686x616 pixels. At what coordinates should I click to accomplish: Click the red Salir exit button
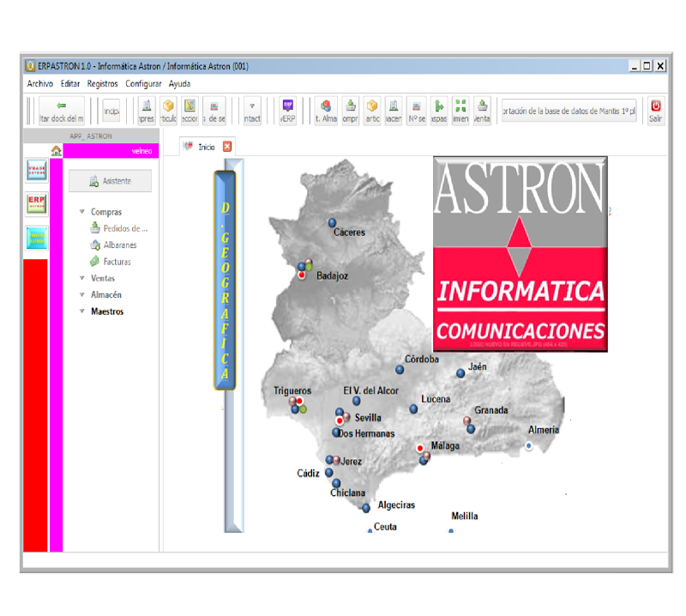coord(656,111)
